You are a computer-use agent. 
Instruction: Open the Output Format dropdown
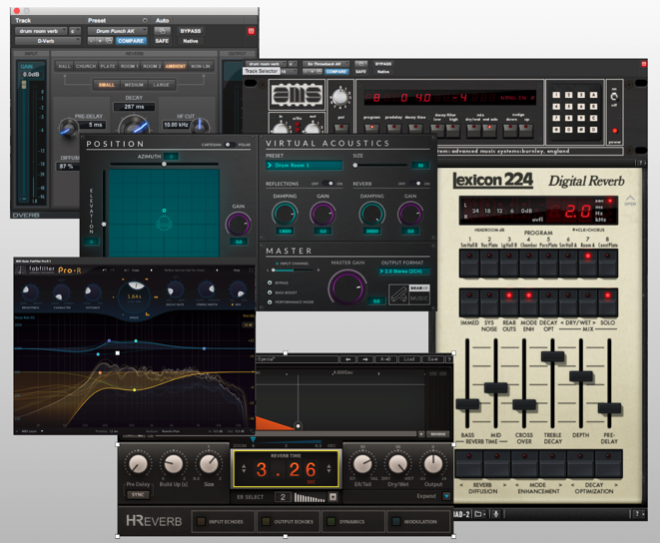(x=404, y=270)
